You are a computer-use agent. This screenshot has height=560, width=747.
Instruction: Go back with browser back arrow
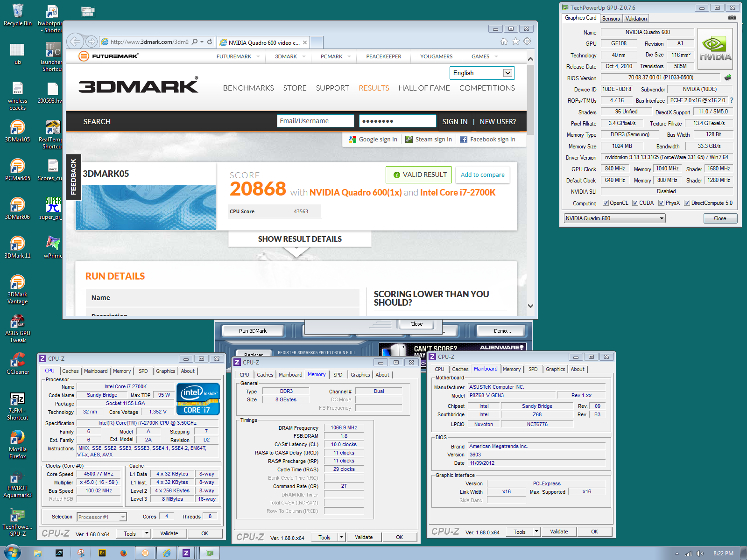(x=75, y=42)
